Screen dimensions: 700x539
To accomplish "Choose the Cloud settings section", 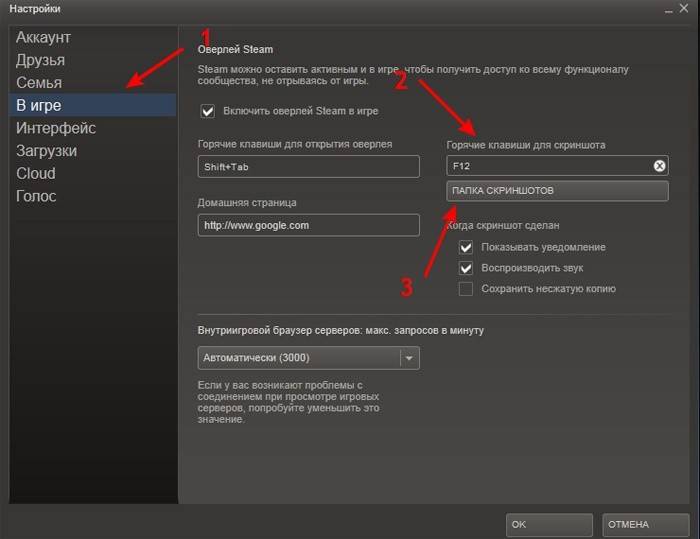I will (36, 173).
